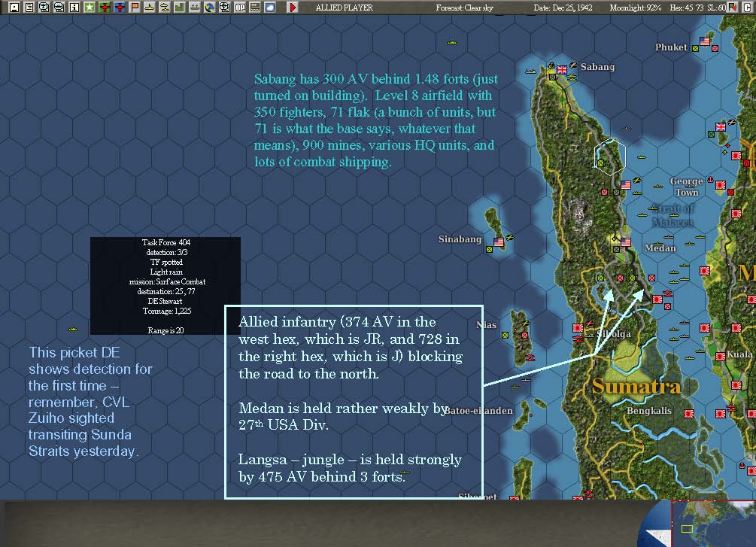Open the globe toolbar icon

(x=210, y=8)
